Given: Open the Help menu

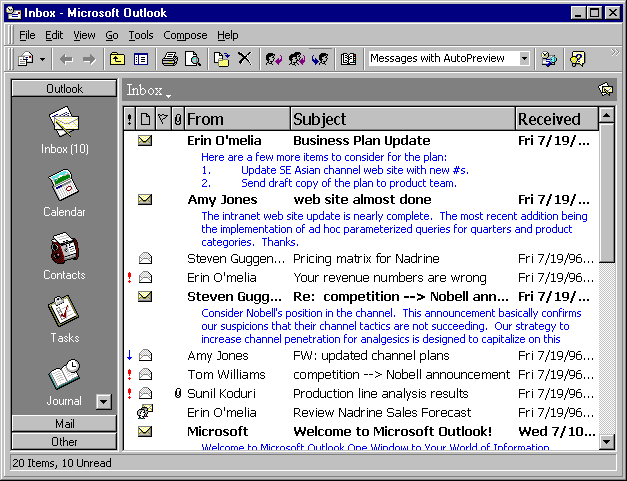Looking at the screenshot, I should (228, 35).
